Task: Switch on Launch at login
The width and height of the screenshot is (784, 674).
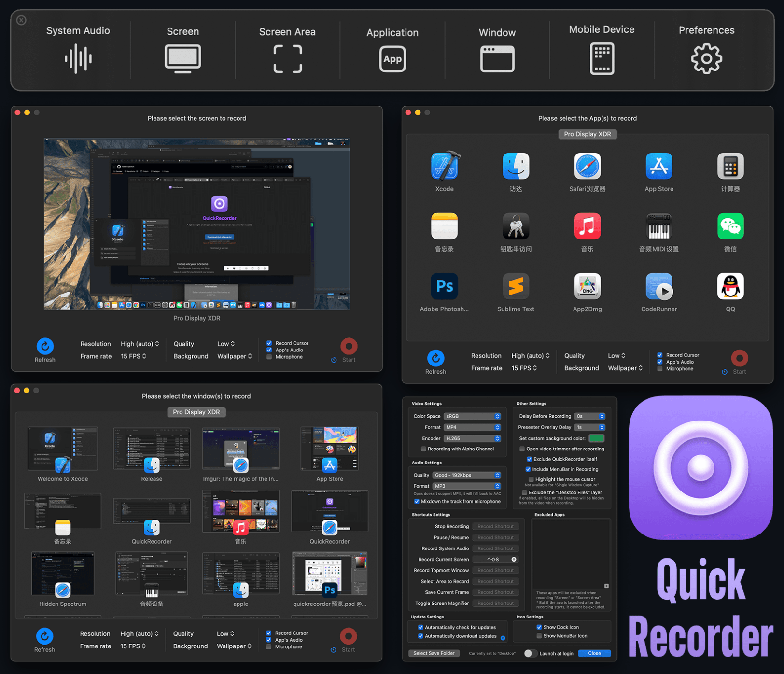Action: (x=530, y=653)
